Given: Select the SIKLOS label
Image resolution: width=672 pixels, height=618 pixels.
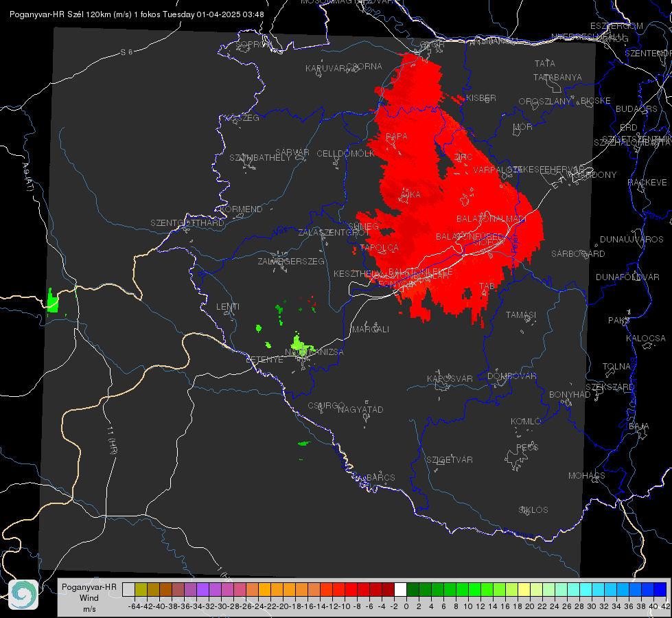Looking at the screenshot, I should pyautogui.click(x=533, y=510).
